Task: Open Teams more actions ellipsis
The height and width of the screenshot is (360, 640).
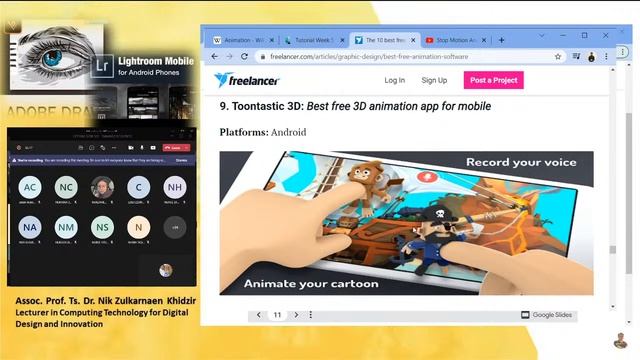Action: pyautogui.click(x=114, y=147)
